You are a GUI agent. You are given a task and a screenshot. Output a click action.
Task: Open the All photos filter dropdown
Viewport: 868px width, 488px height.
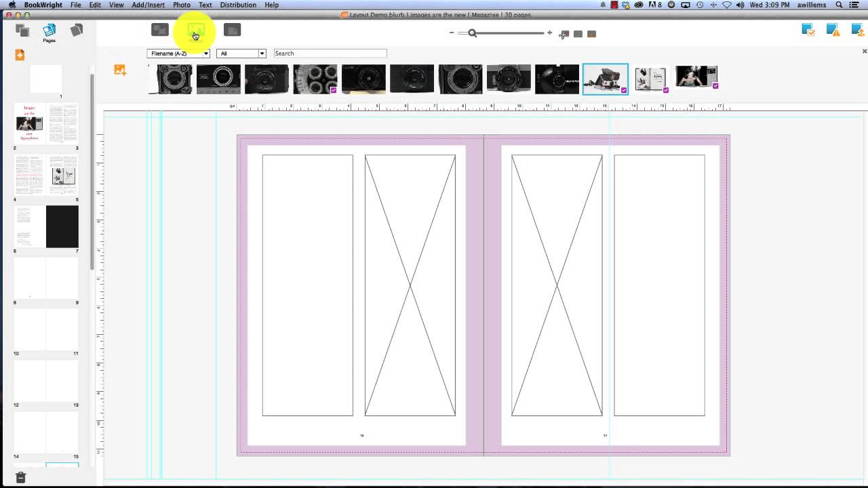[241, 54]
